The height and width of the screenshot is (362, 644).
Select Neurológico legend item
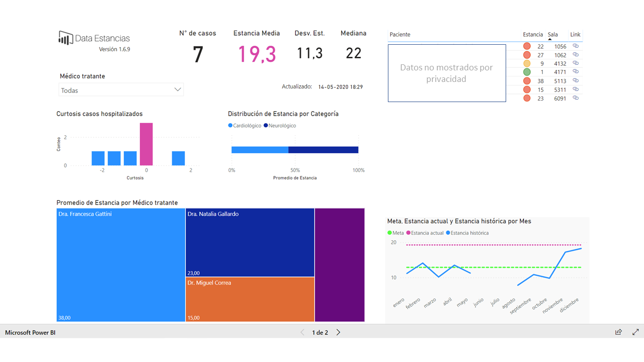pos(280,126)
